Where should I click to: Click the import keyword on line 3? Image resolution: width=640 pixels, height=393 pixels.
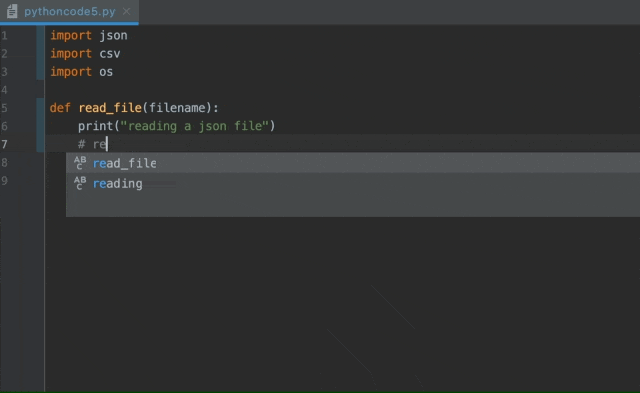[71, 72]
